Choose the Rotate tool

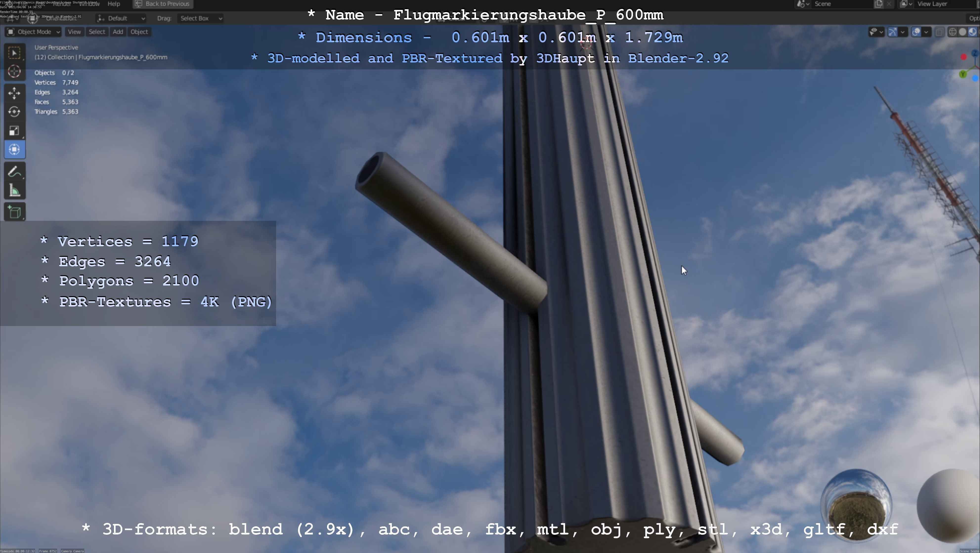coord(14,112)
